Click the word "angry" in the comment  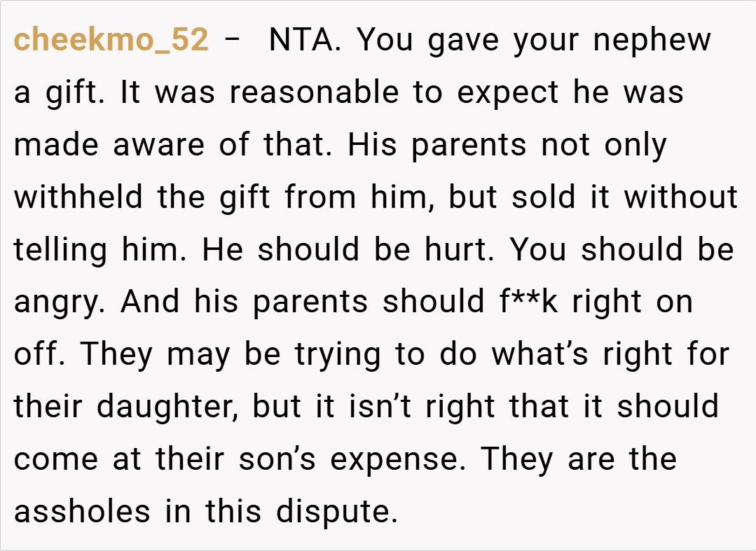coord(59,302)
